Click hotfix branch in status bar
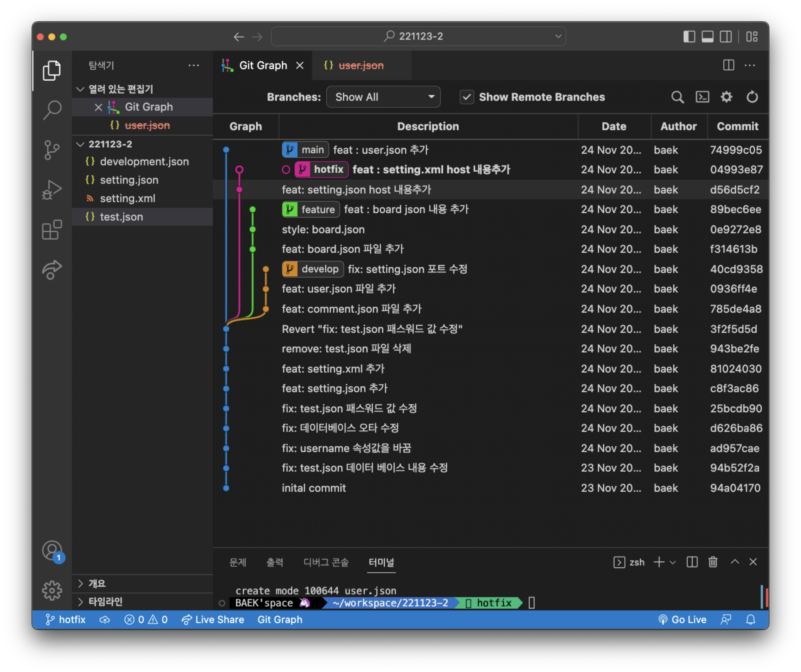Screen dimensions: 801x672 66,619
